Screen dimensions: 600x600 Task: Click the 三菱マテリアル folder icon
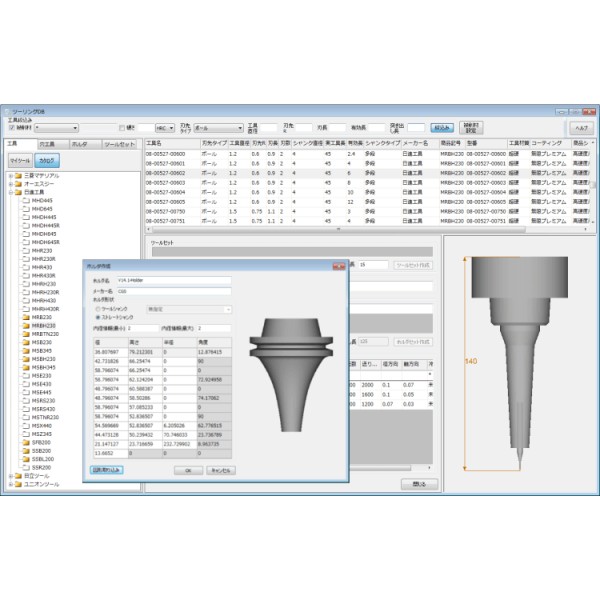18,176
